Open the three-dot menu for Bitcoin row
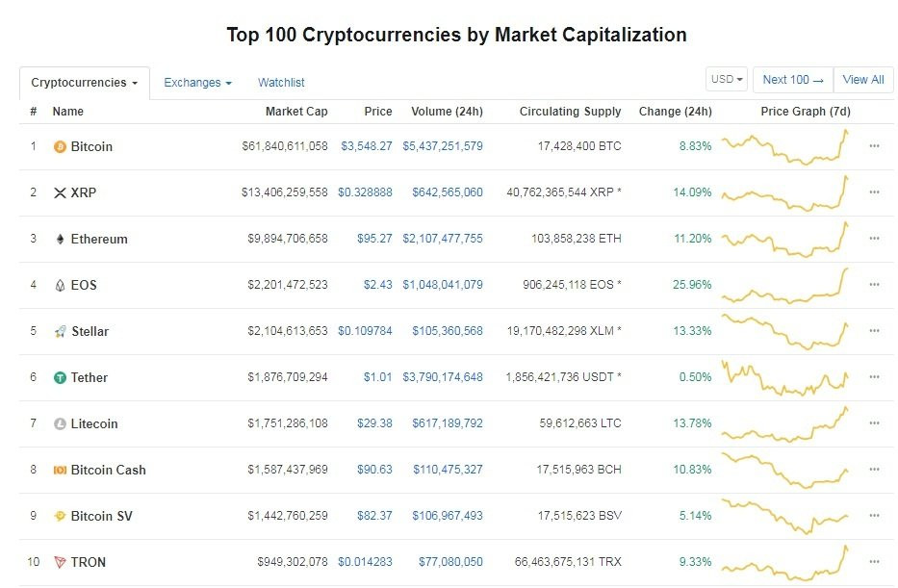This screenshot has width=898, height=588. [x=874, y=147]
